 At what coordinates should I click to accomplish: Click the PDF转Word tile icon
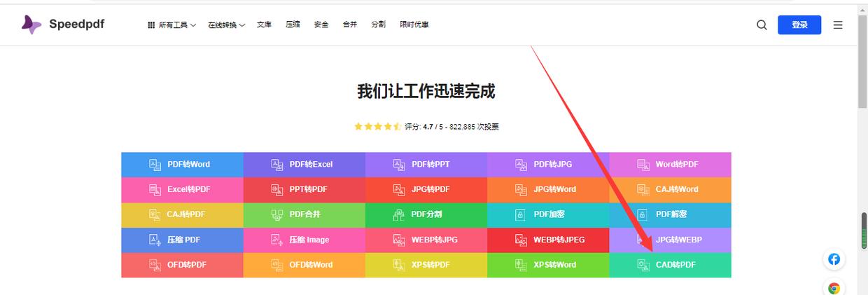coord(155,165)
